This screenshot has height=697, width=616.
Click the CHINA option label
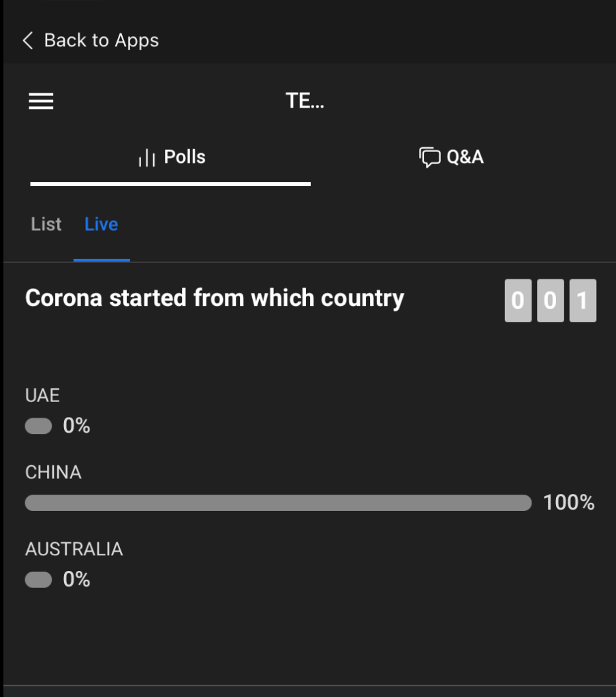(x=53, y=472)
